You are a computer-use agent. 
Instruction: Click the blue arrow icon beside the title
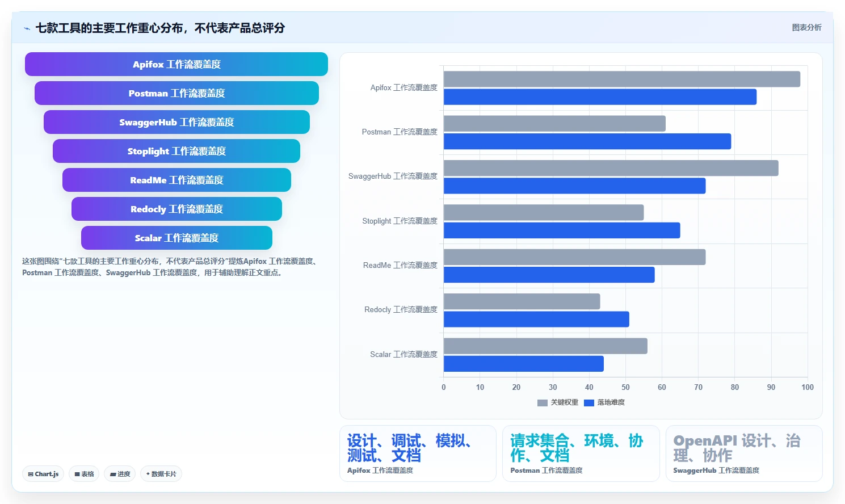pyautogui.click(x=27, y=28)
